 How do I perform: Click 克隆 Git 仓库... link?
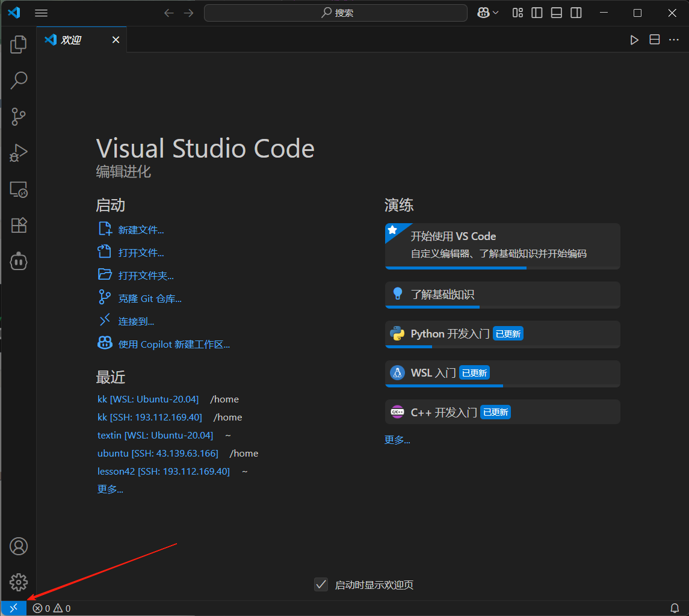[150, 298]
